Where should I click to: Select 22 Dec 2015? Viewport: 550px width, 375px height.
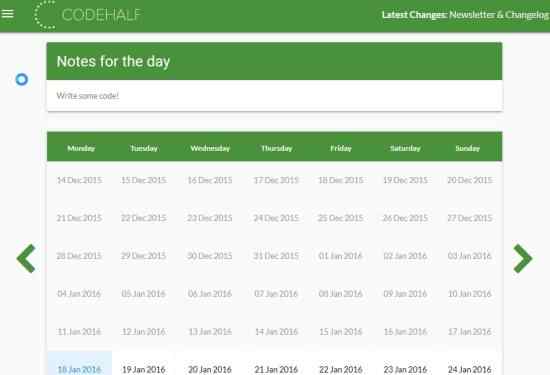click(143, 218)
